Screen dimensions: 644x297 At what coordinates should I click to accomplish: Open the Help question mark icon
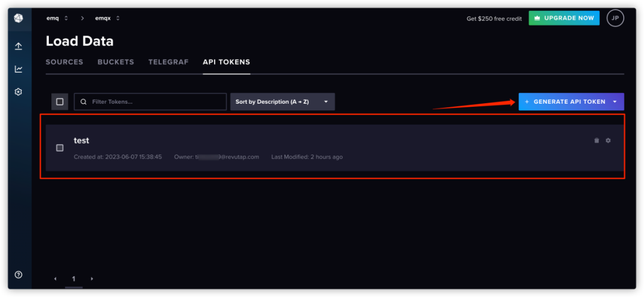pyautogui.click(x=18, y=274)
